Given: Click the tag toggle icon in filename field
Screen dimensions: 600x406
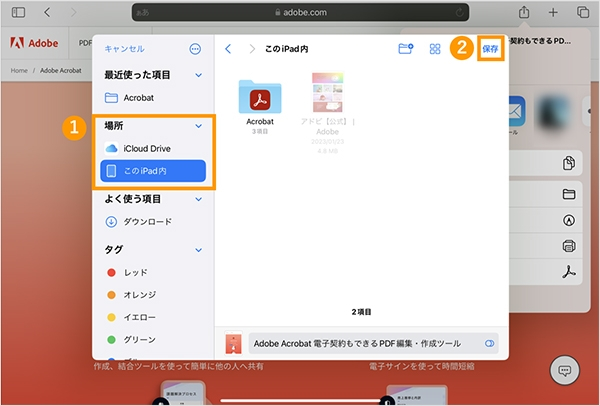Looking at the screenshot, I should (490, 343).
